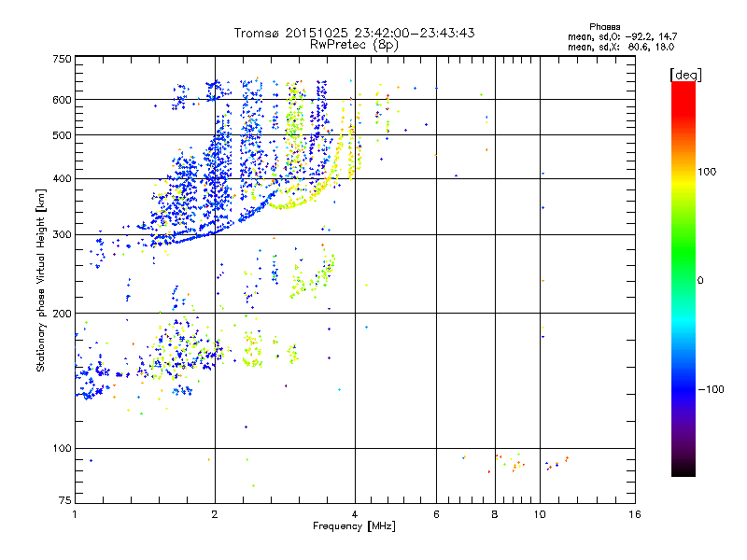Click the y-axis '750' tick label
The image size is (747, 560).
point(62,59)
